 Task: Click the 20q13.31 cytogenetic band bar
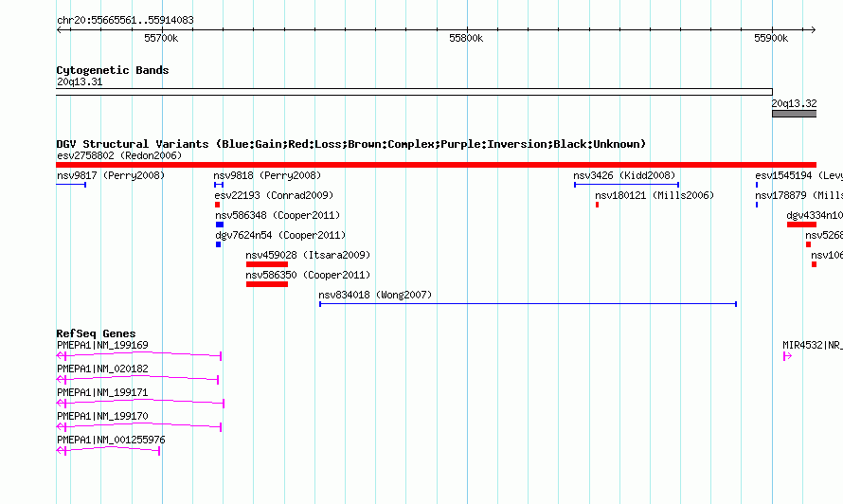pos(415,92)
